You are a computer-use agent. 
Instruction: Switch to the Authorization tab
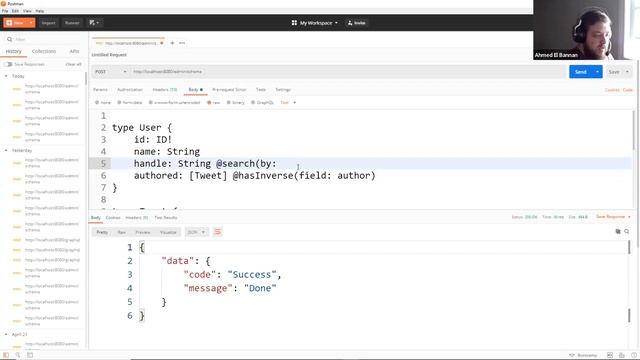click(x=130, y=90)
